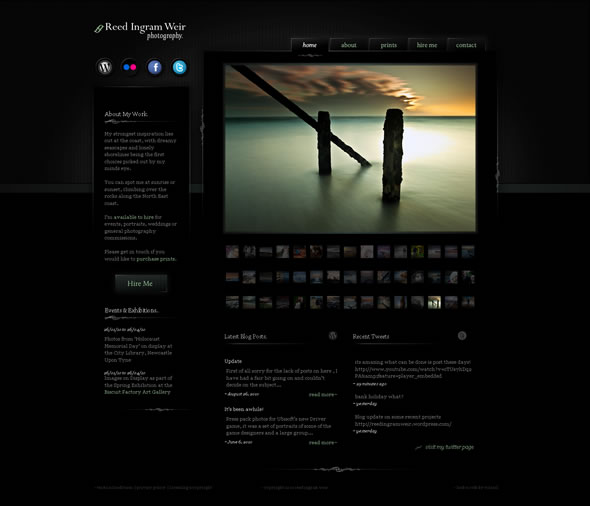Open the 'It's been awhile!' post title

244,409
